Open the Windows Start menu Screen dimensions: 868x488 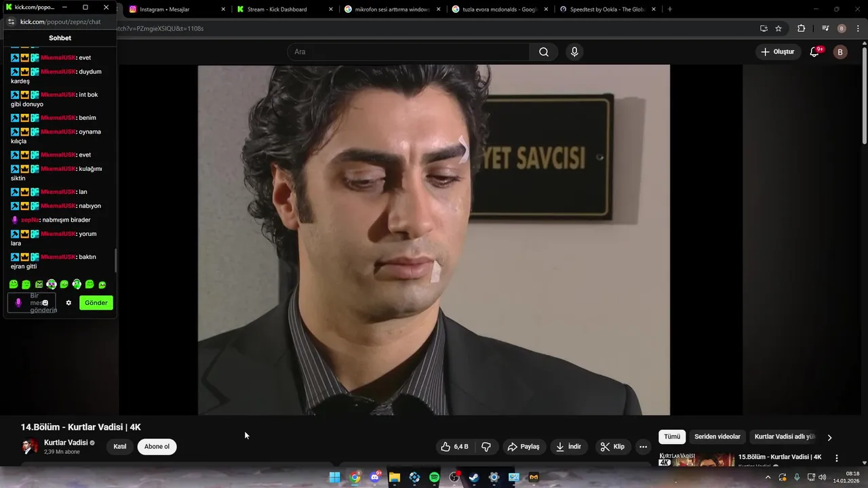coord(335,478)
